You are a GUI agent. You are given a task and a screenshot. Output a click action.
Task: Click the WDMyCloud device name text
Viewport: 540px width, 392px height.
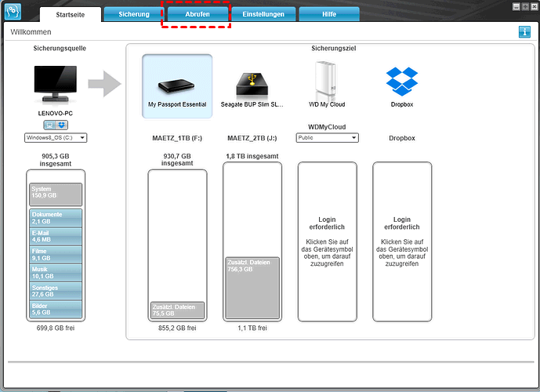[327, 127]
